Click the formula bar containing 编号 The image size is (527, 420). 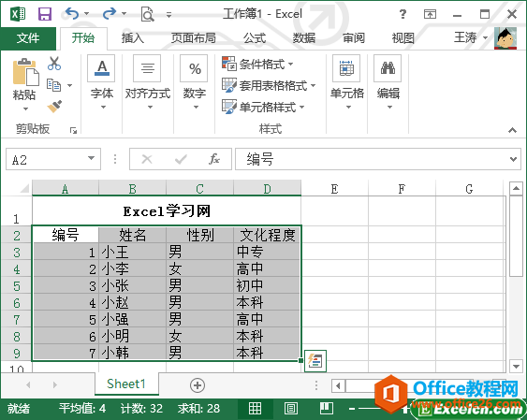click(372, 159)
